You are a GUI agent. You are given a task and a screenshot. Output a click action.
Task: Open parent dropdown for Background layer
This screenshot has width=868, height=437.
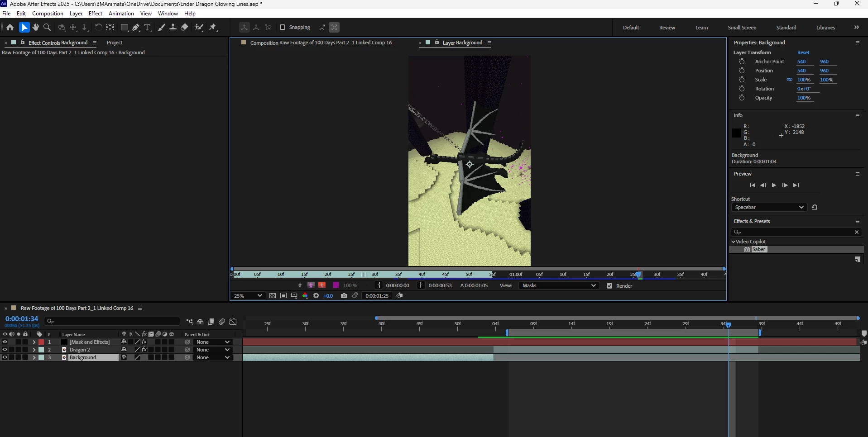(x=213, y=357)
